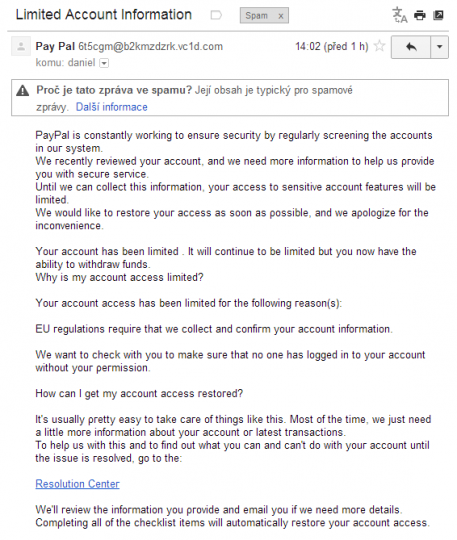Click the importance marker beside subject
457x540 pixels.
pyautogui.click(x=216, y=15)
